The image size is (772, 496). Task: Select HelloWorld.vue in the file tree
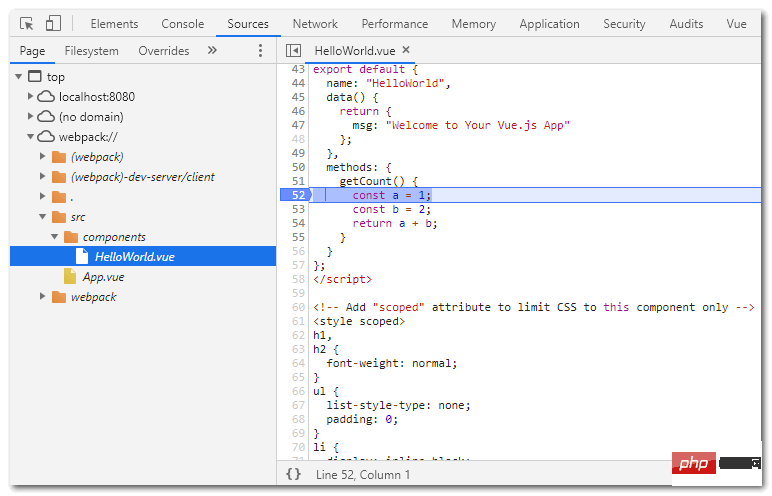143,256
